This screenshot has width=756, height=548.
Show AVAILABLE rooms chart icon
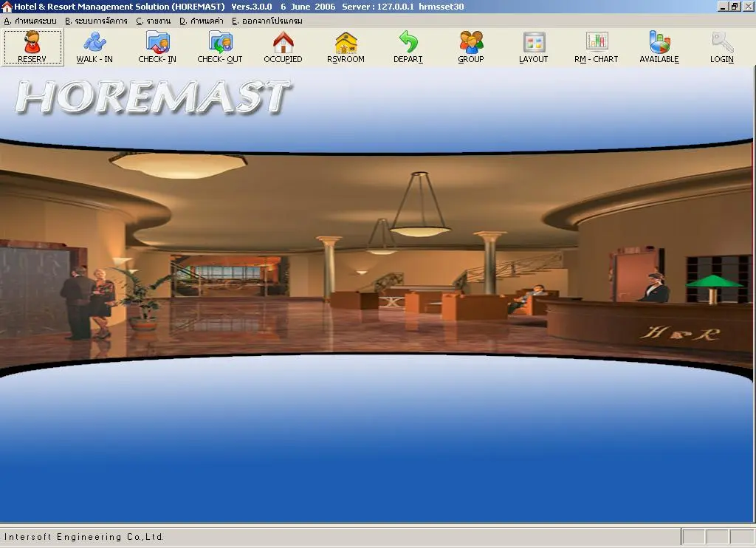pyautogui.click(x=659, y=47)
